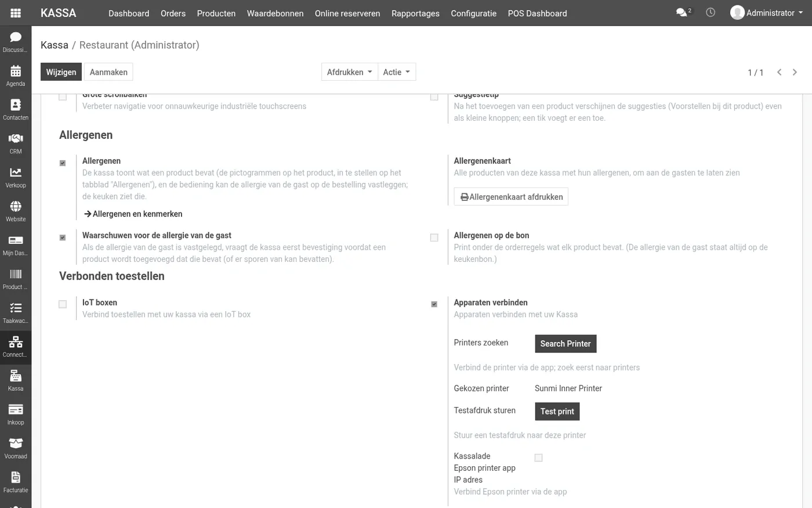Screen dimensions: 812x508
Task: Open the Administrator user menu
Action: coord(767,13)
